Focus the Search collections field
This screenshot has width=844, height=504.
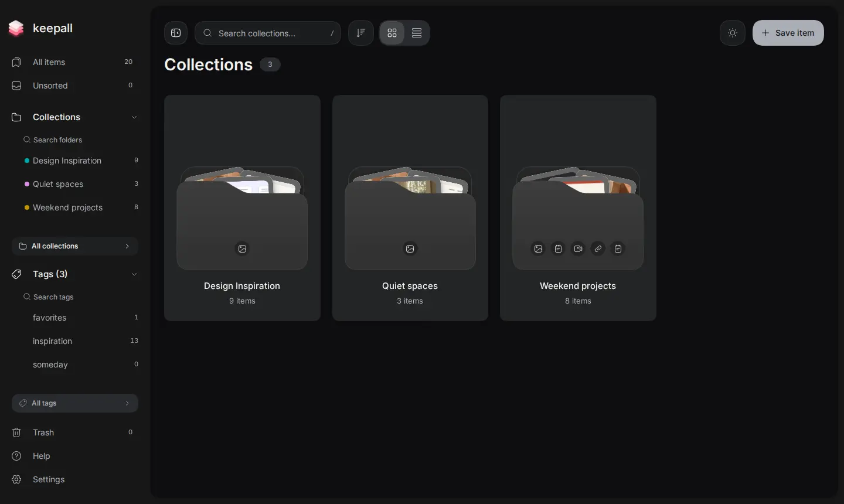click(268, 33)
